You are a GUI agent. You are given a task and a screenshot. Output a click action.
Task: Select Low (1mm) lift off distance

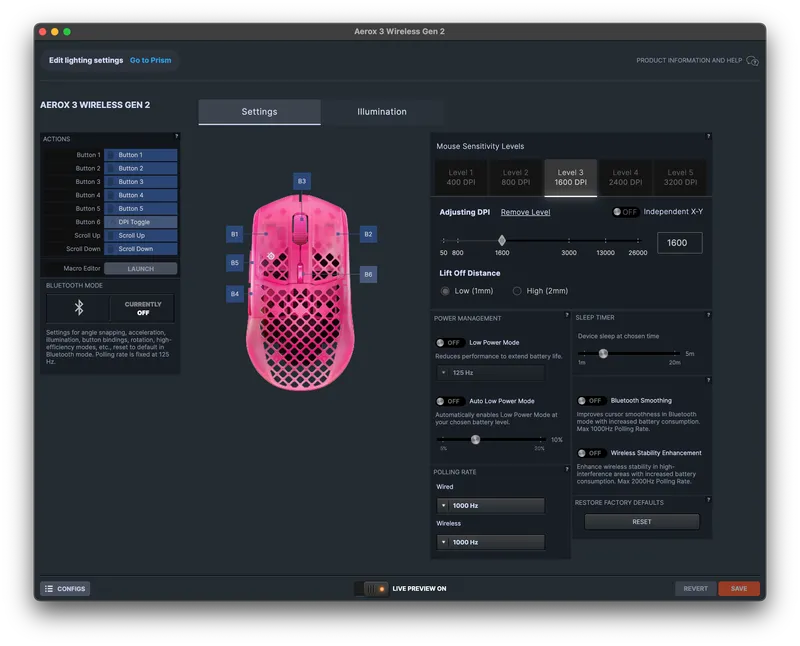(x=445, y=291)
